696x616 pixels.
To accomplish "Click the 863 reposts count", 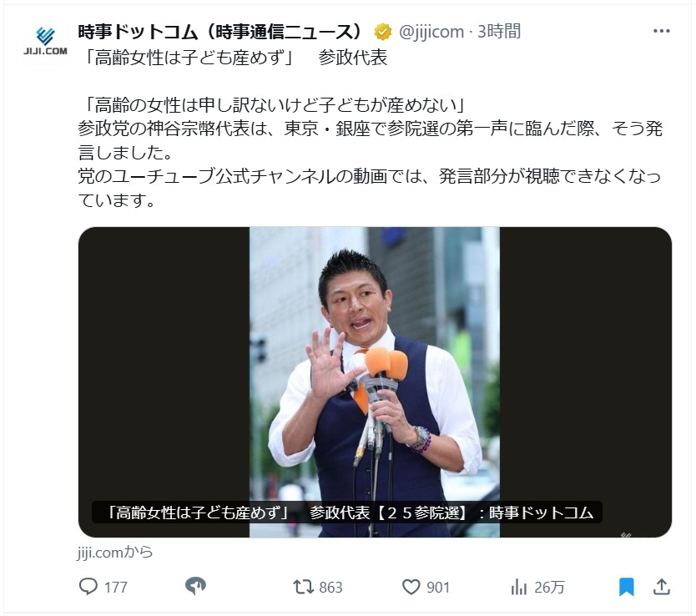I will (x=330, y=587).
